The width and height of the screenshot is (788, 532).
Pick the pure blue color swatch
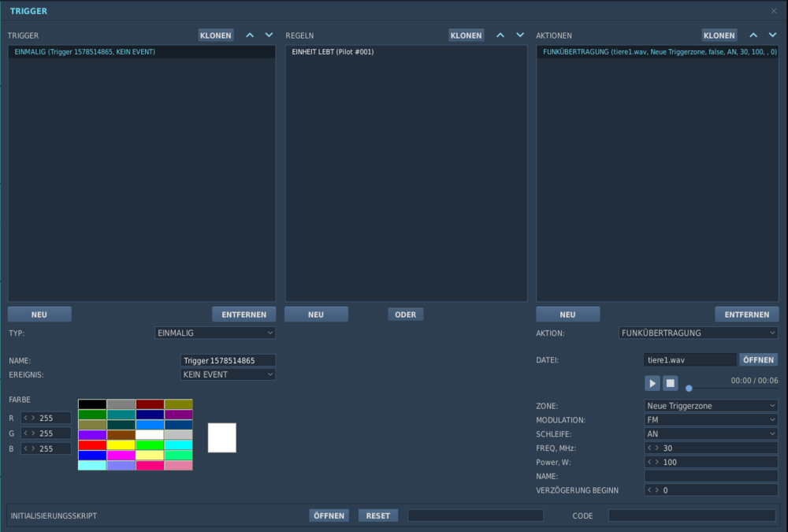[92, 455]
